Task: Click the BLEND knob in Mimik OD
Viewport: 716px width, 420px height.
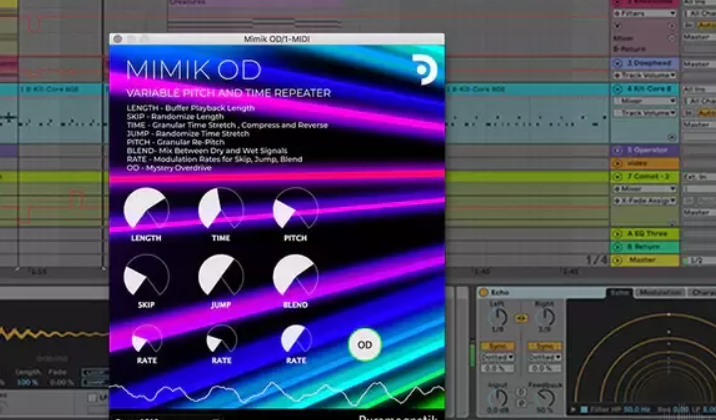Action: (295, 275)
